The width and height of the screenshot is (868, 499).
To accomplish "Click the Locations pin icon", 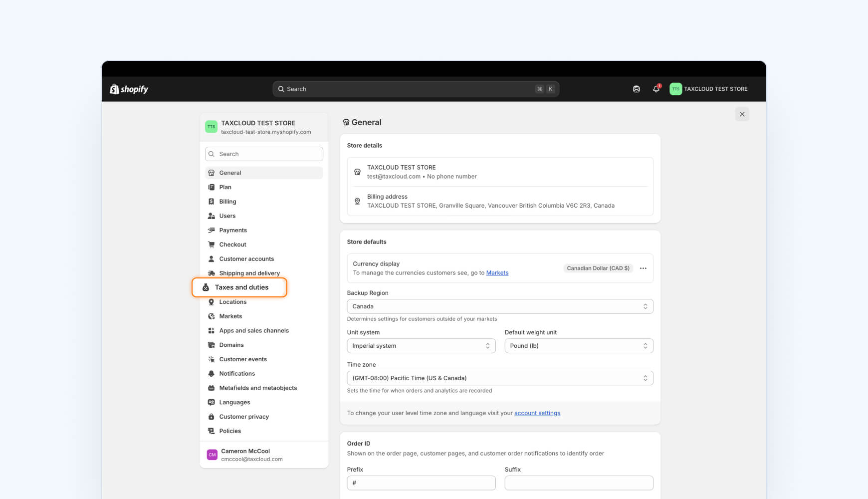I will point(212,301).
